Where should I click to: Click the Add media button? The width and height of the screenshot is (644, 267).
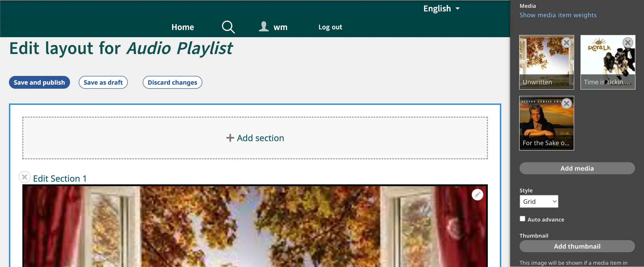577,168
